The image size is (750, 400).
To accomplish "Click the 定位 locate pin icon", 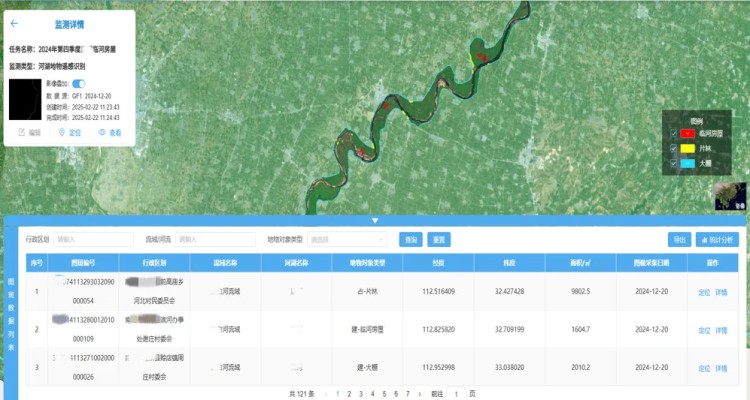I will [x=62, y=132].
